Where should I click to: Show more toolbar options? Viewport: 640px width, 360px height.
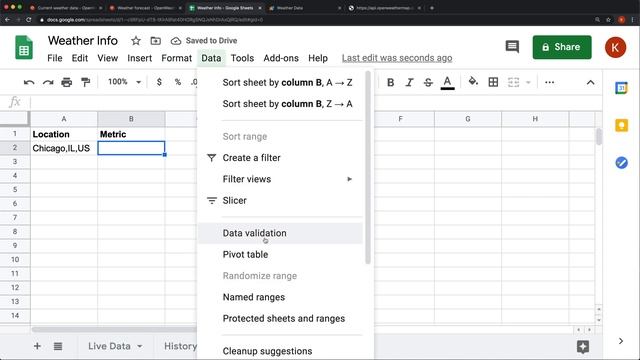[549, 82]
